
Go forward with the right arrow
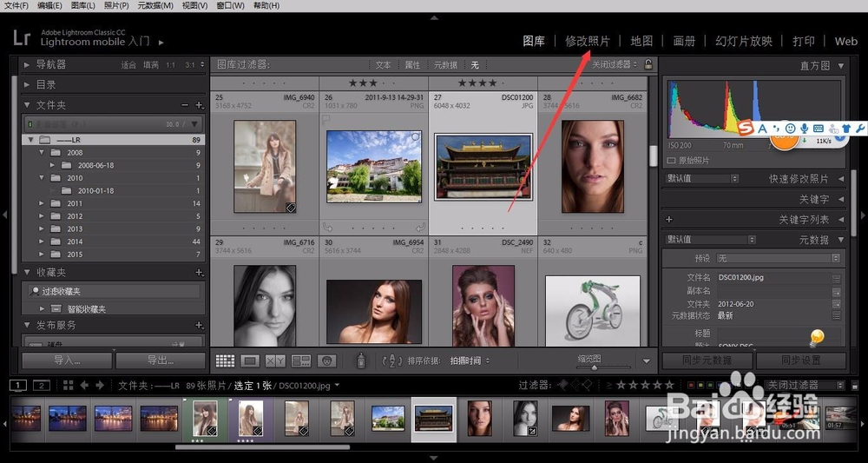point(100,385)
